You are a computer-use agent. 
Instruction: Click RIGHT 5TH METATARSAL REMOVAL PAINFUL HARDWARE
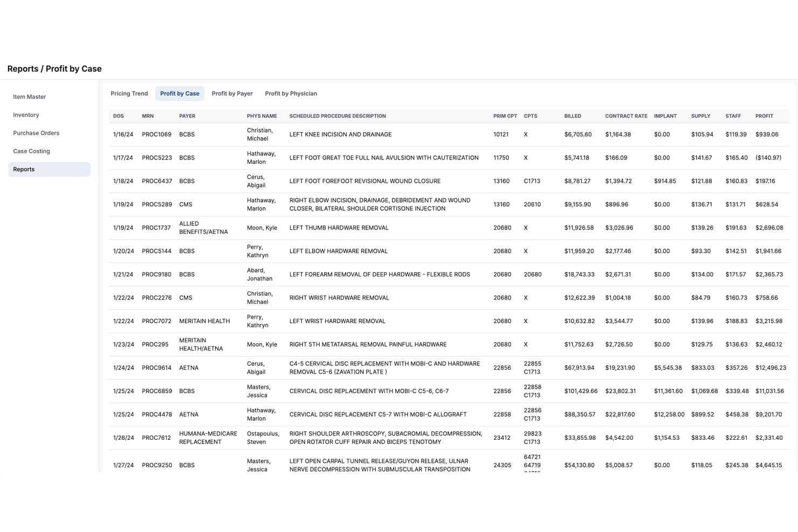pos(368,344)
